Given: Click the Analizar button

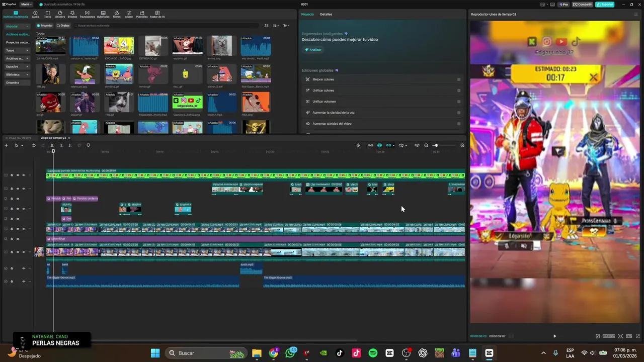Looking at the screenshot, I should click(x=313, y=50).
